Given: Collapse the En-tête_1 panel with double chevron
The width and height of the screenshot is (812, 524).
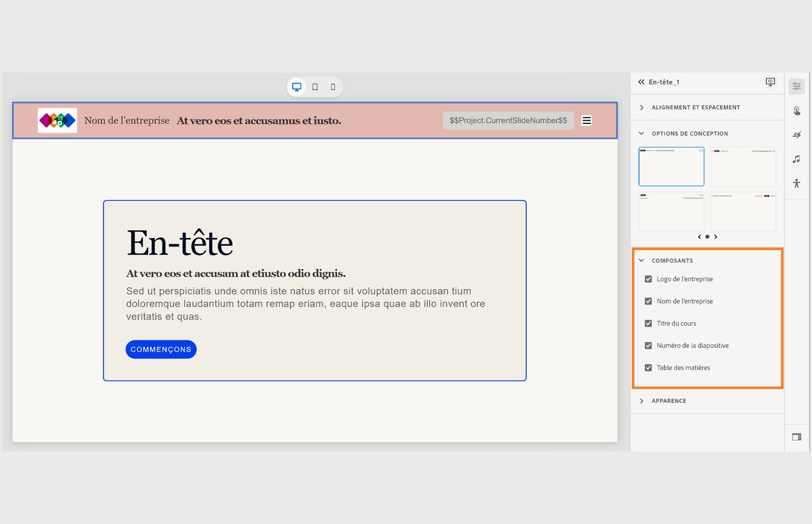Looking at the screenshot, I should pos(640,82).
